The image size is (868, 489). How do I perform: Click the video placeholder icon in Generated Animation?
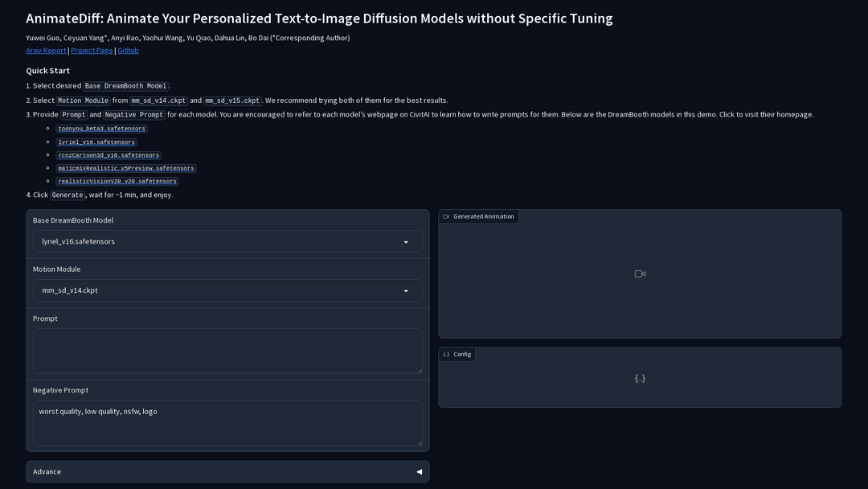coord(640,273)
